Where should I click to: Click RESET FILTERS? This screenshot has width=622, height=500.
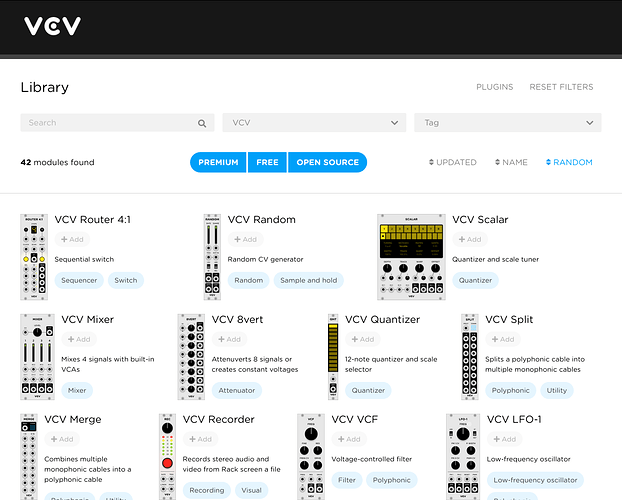(x=561, y=87)
